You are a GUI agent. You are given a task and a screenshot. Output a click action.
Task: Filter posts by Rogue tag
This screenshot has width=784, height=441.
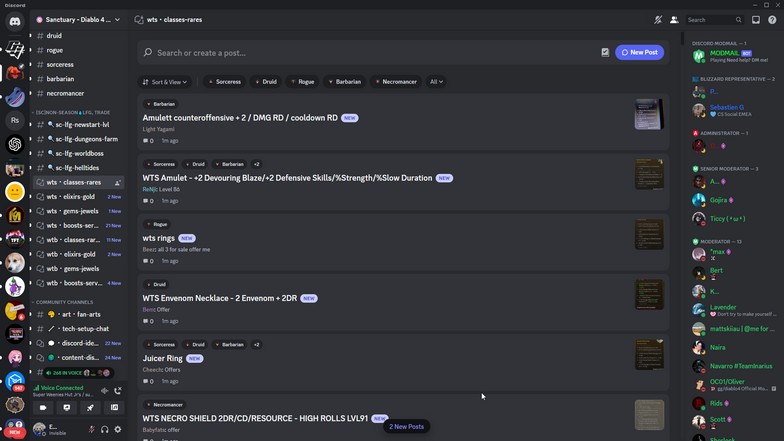(302, 82)
